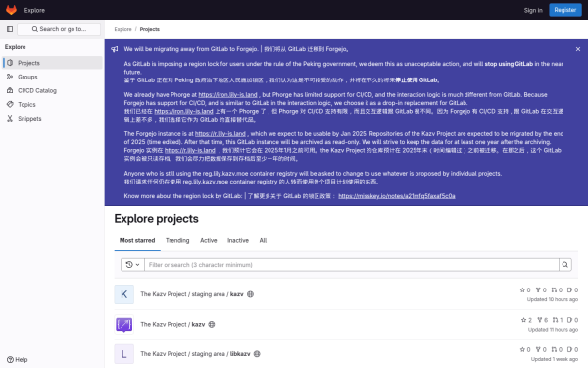Switch to the All tab
Viewport: 588px width, 368px height.
click(263, 240)
